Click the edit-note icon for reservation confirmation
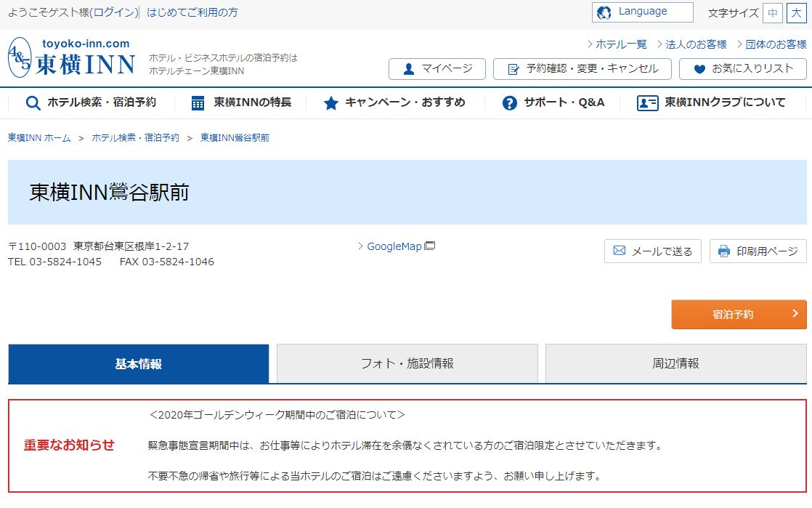The image size is (812, 508). (513, 69)
